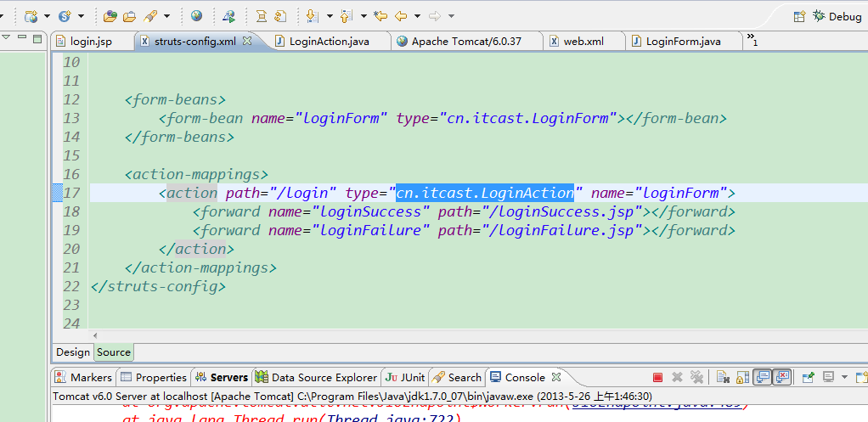Click the Back navigation arrow in toolbar

point(401,16)
